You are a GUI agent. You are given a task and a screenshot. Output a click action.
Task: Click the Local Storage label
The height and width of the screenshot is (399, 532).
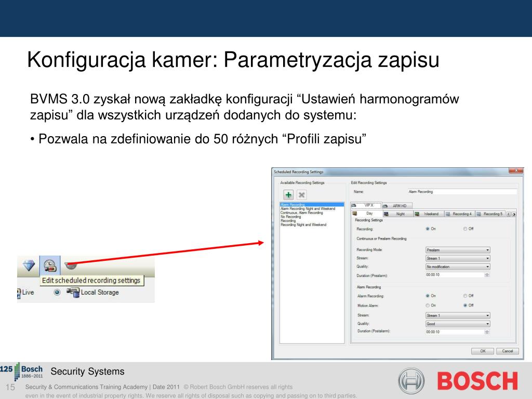[x=100, y=292]
